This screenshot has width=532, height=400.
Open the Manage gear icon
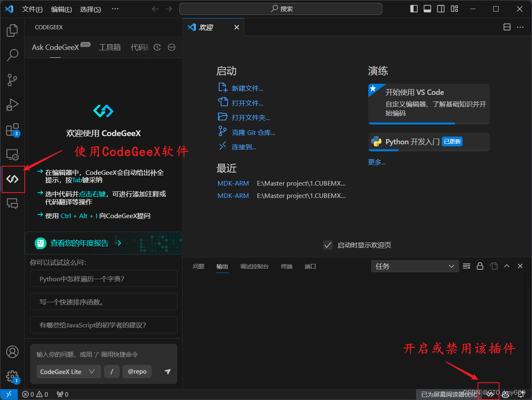12,376
